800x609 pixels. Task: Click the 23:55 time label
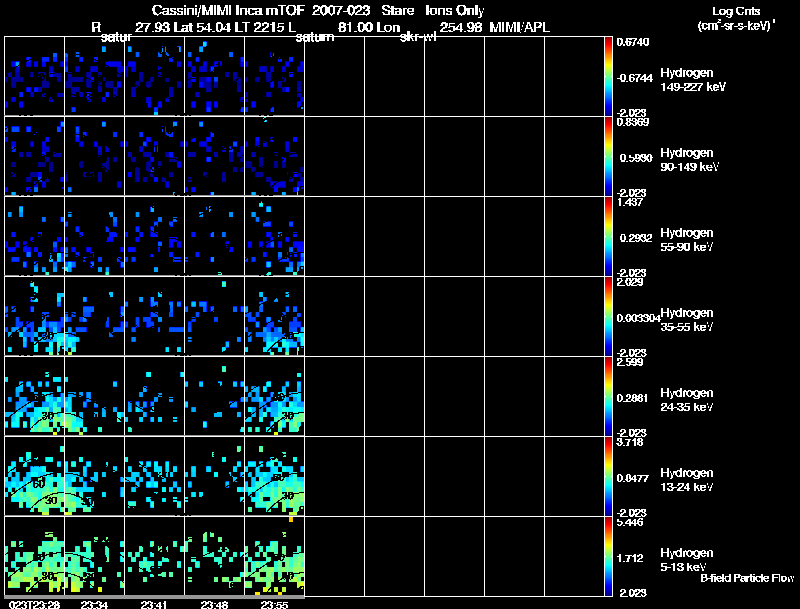(274, 604)
